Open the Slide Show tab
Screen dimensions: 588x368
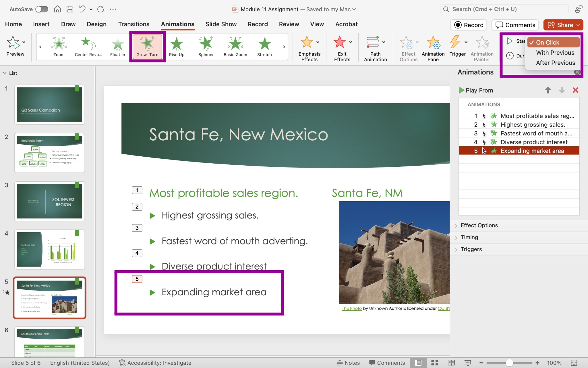click(221, 24)
